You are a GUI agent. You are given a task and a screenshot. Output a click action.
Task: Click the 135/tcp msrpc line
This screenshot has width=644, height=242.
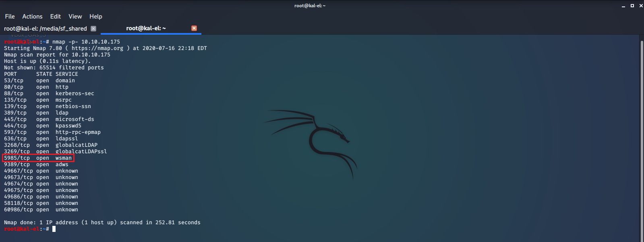tap(38, 100)
